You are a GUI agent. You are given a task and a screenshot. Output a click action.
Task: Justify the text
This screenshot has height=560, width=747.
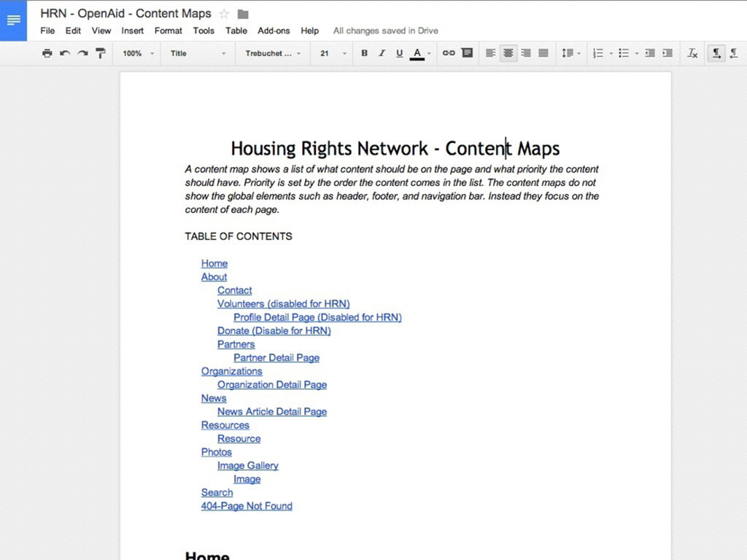coord(543,53)
